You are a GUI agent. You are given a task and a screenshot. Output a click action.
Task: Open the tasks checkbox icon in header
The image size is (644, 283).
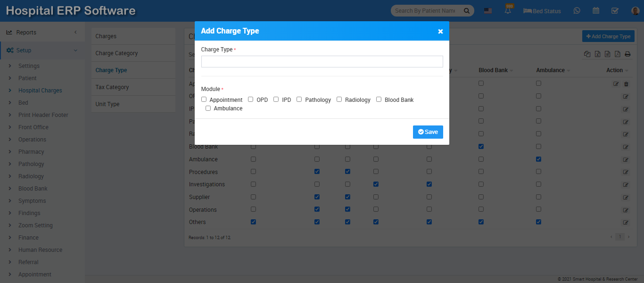click(614, 10)
